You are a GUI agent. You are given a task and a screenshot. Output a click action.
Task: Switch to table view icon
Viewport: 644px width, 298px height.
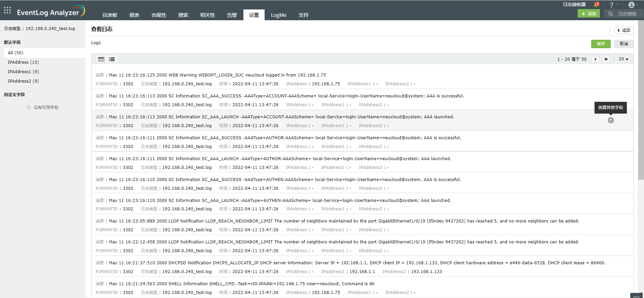click(x=101, y=59)
